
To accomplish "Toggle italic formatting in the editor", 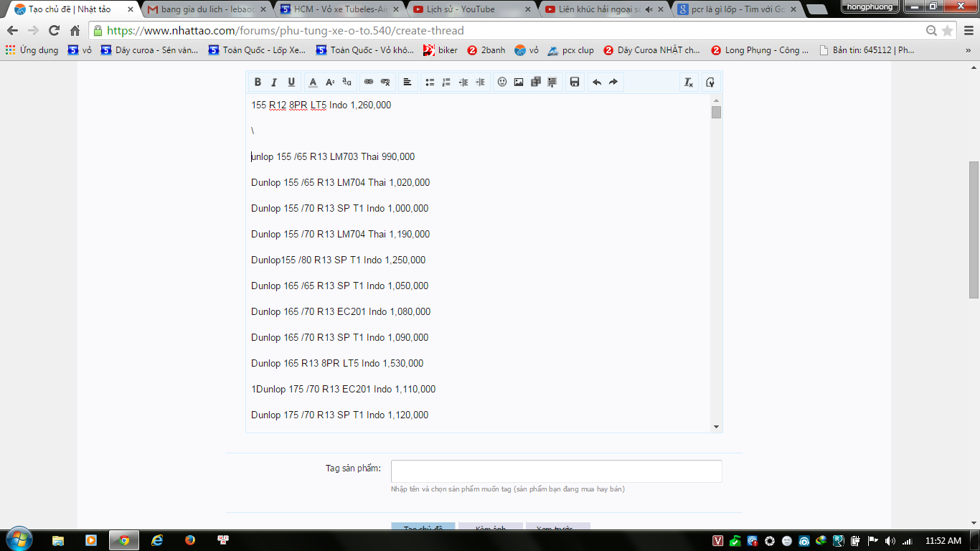I will (274, 83).
